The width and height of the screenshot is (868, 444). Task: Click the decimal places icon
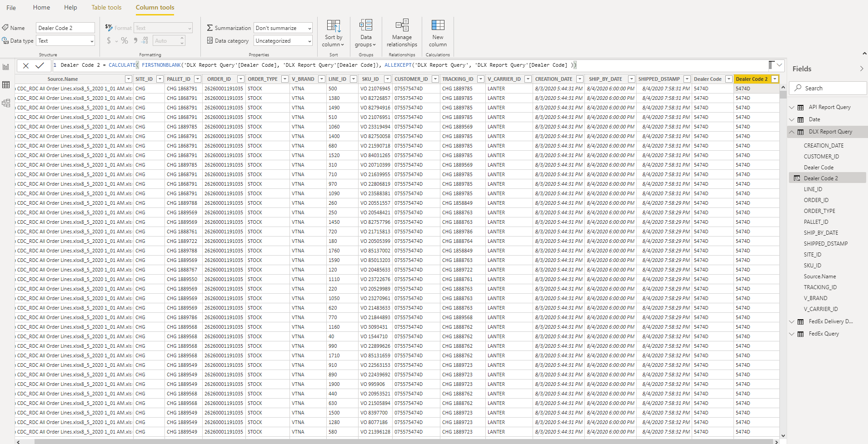click(x=145, y=41)
